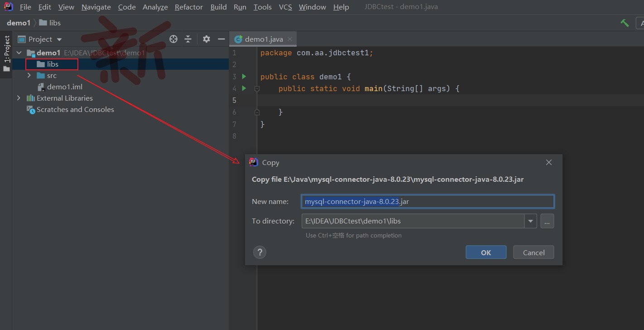The image size is (644, 330).
Task: Open the VCS menu
Action: pos(285,7)
